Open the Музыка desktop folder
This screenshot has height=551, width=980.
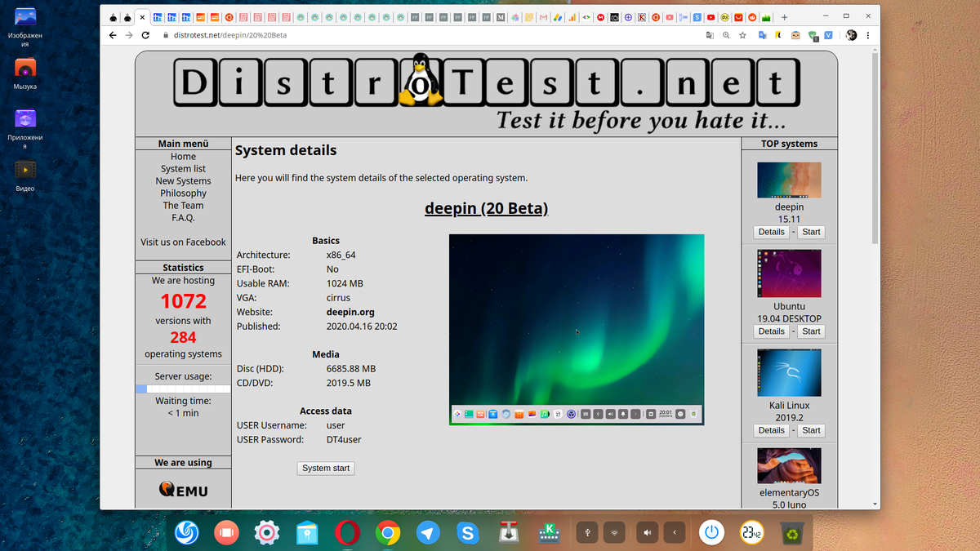click(25, 73)
